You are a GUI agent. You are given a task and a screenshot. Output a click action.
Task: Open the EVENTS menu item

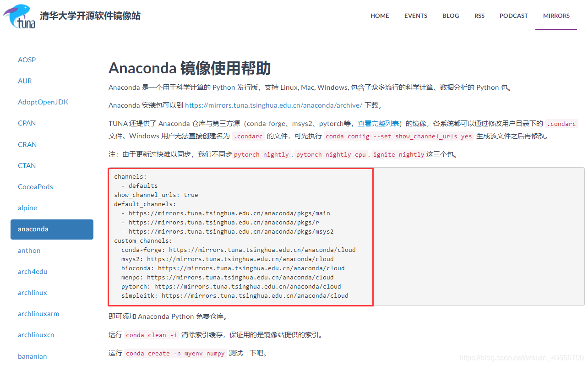pyautogui.click(x=416, y=16)
